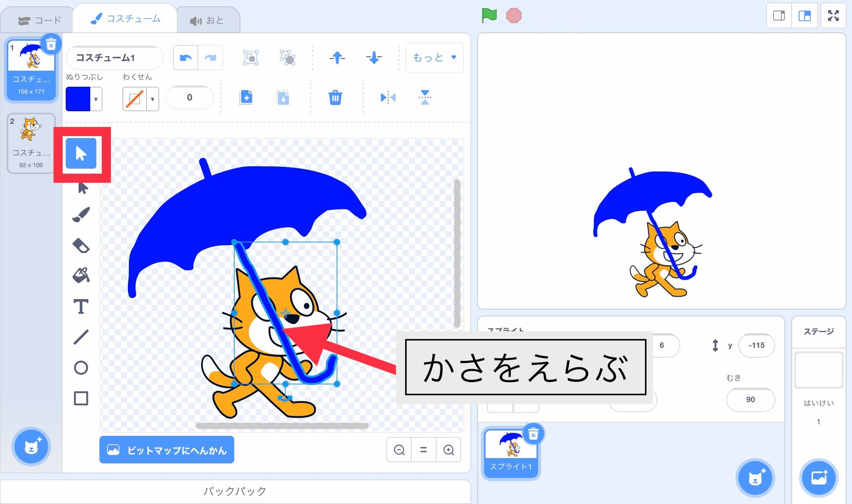This screenshot has width=852, height=504.
Task: Select スプライト1 in sprite list
Action: [511, 453]
